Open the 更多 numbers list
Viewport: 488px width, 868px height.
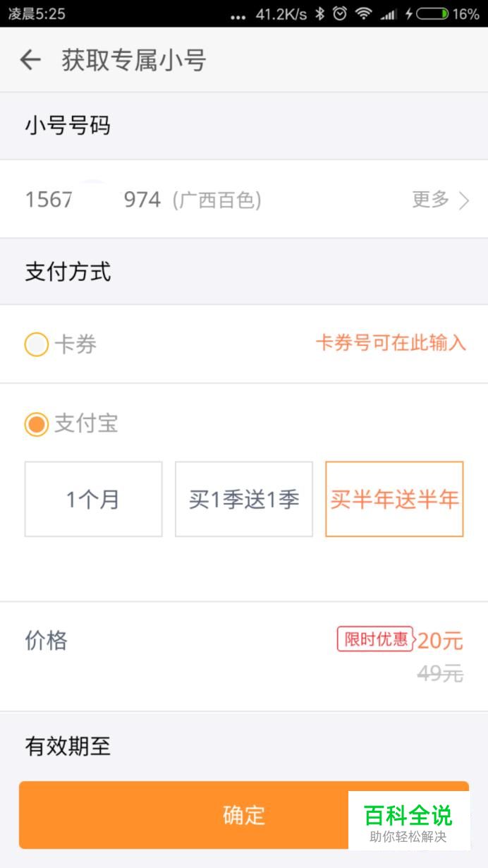[431, 200]
